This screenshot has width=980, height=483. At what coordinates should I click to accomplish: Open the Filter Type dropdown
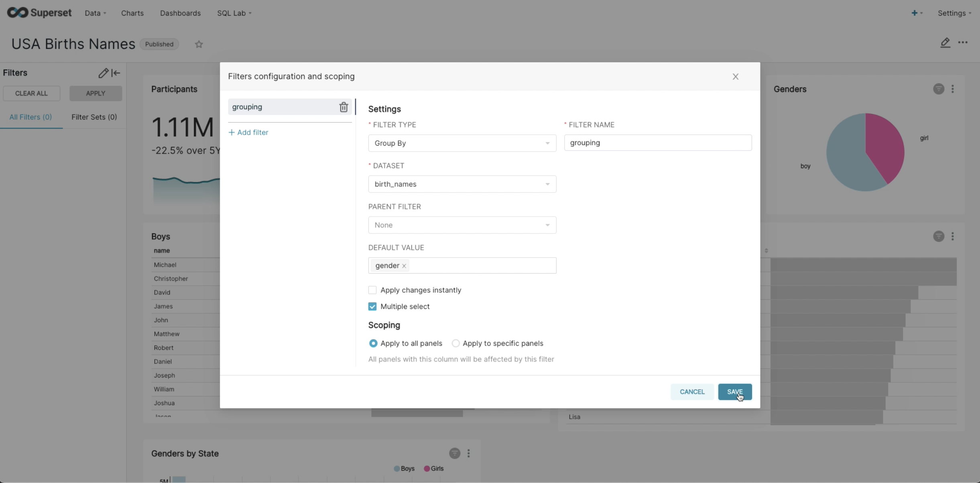(x=462, y=143)
